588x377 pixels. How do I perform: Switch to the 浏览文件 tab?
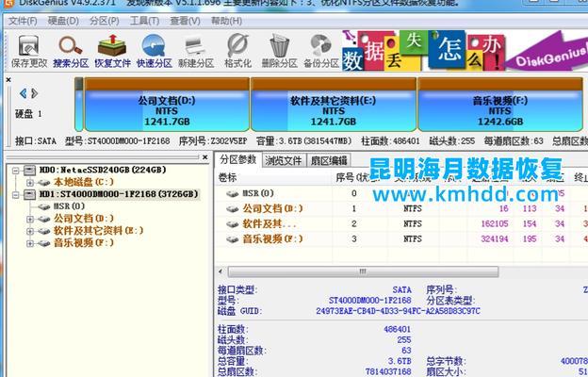point(284,160)
